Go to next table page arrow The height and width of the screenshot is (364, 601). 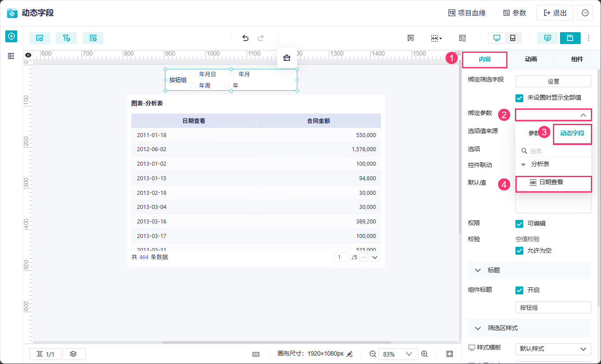coord(375,257)
